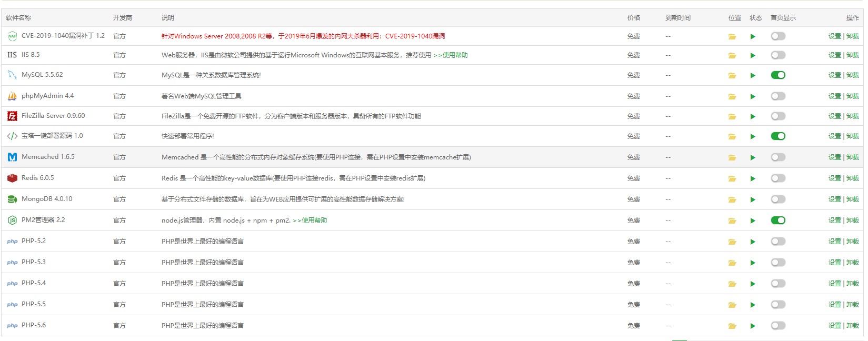This screenshot has height=341, width=868.
Task: Click the status play icon for phpMyAdmin 4.4
Action: (x=753, y=96)
